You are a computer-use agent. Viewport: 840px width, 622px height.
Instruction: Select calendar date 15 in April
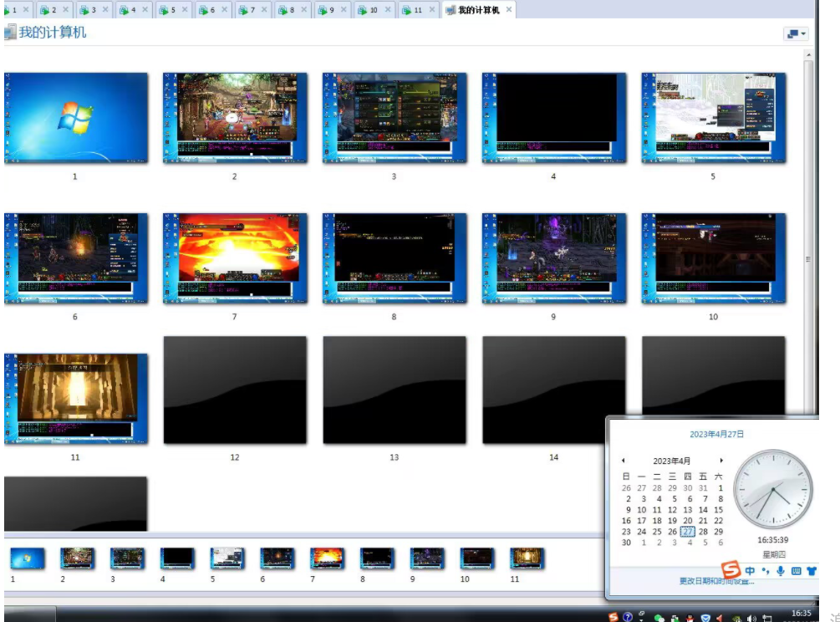click(719, 510)
